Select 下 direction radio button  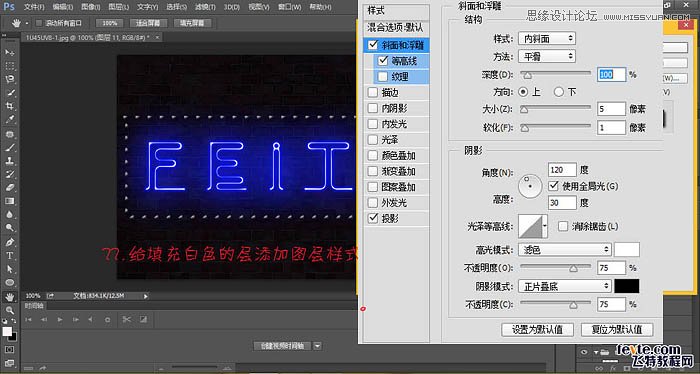[558, 92]
